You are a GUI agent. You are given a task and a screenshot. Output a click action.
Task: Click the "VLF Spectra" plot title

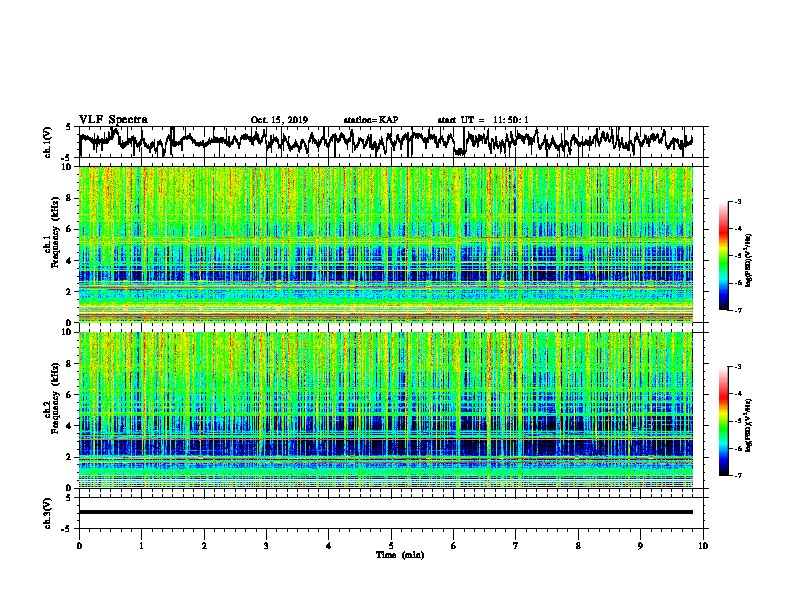pos(113,119)
